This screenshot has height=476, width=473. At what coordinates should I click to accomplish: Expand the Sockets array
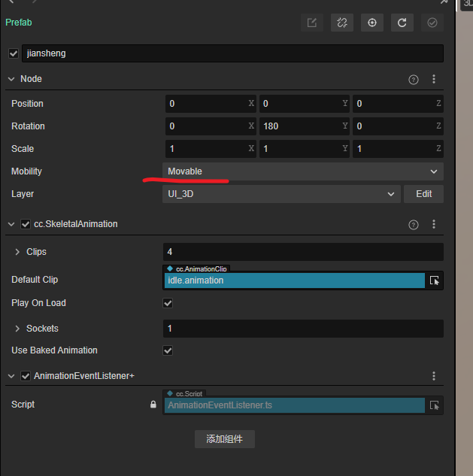click(x=17, y=329)
